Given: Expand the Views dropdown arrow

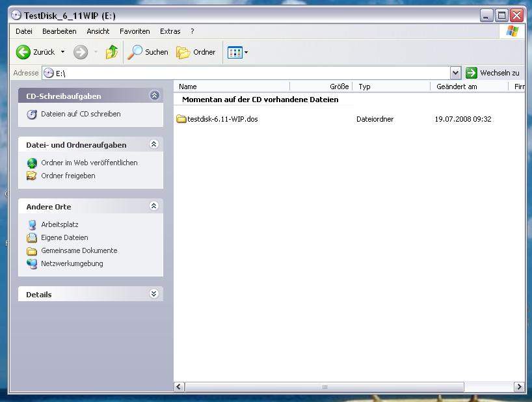Looking at the screenshot, I should (246, 52).
